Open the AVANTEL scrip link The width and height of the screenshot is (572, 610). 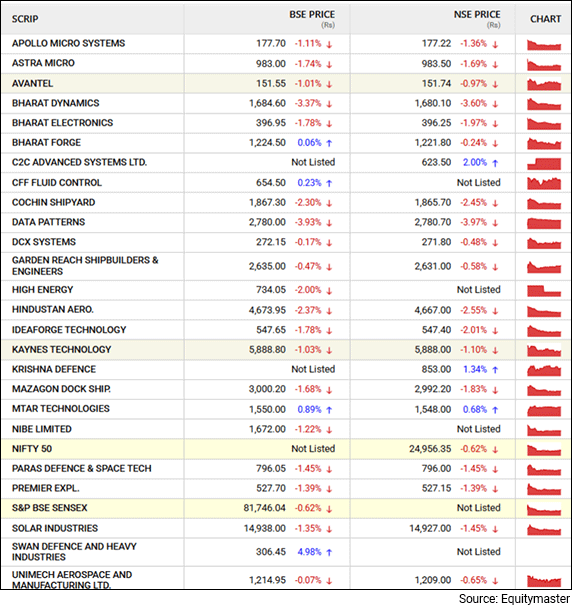coord(32,84)
